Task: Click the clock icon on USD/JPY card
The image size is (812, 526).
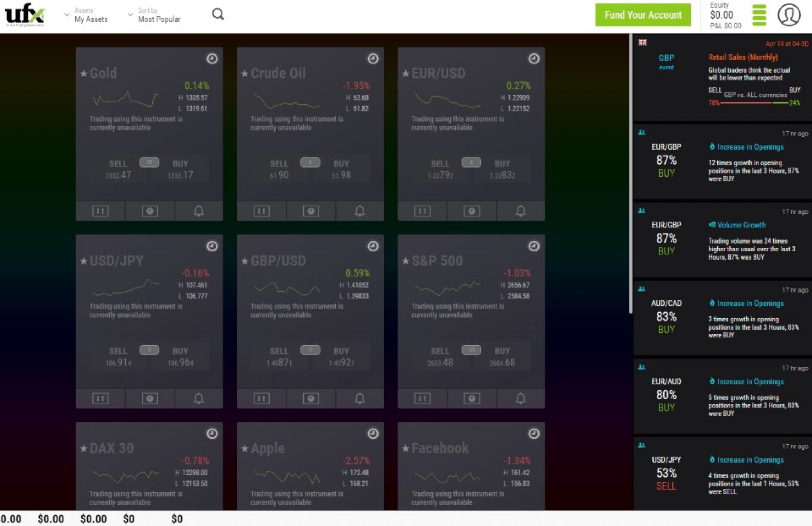Action: coord(212,246)
